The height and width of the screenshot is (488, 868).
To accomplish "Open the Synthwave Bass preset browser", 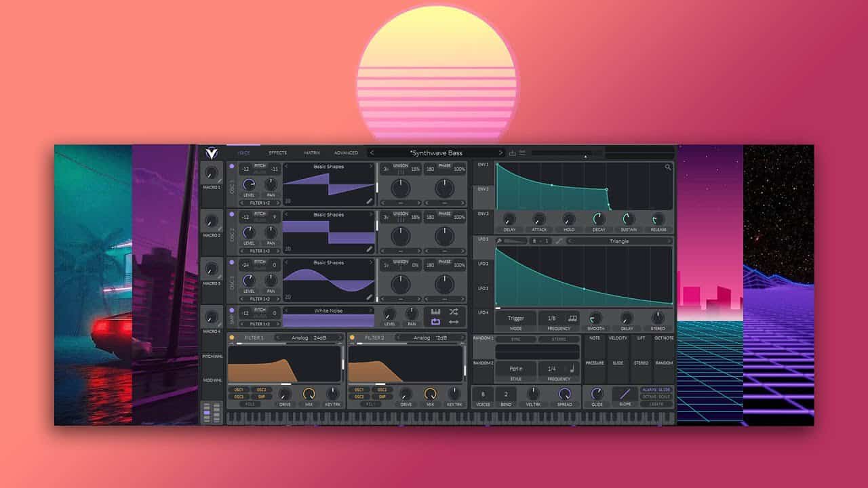I will tap(436, 153).
